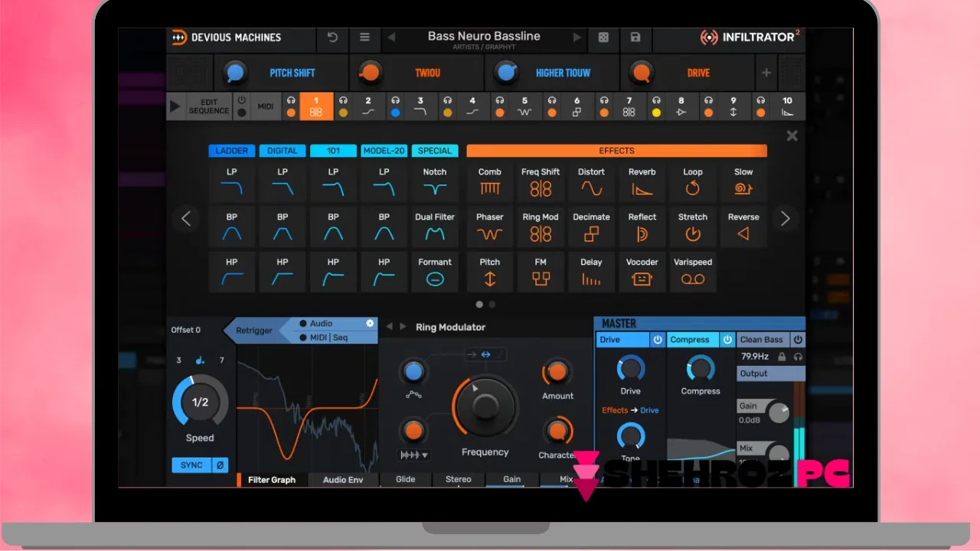
Task: Click the Effects → Drive routing label
Action: click(630, 410)
